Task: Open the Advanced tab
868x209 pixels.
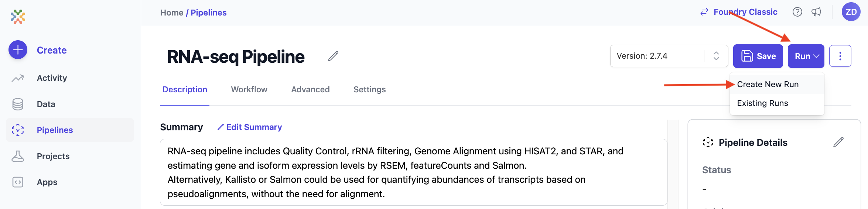Action: tap(310, 90)
